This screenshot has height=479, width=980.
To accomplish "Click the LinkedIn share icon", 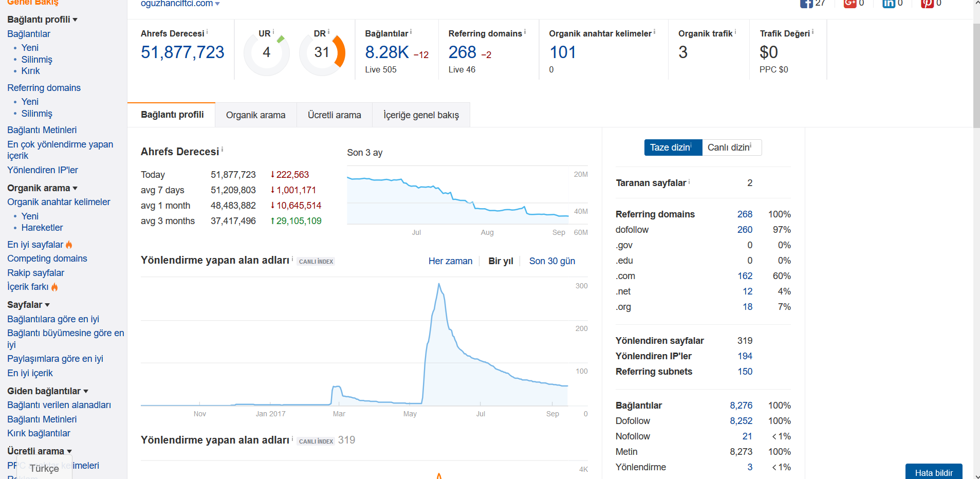I will pyautogui.click(x=889, y=3).
